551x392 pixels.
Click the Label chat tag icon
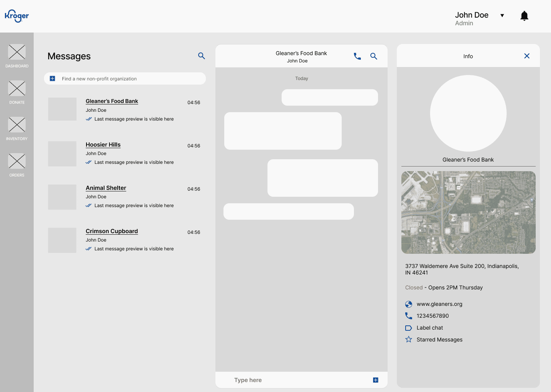409,328
